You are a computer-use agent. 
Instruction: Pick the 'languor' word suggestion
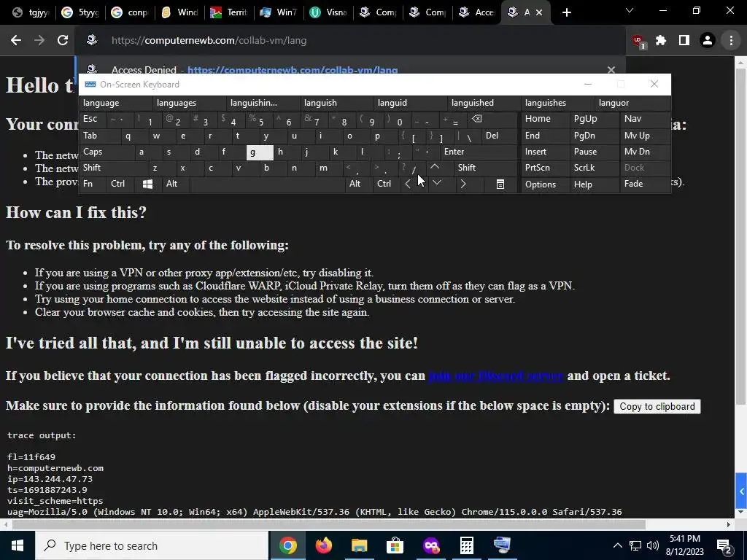click(634, 103)
